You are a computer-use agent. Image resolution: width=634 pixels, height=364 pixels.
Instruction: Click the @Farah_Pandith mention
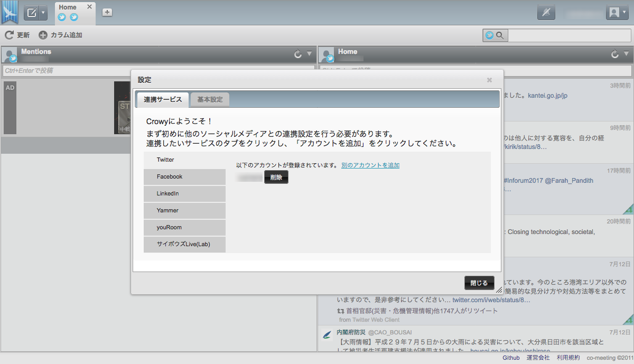(x=569, y=181)
